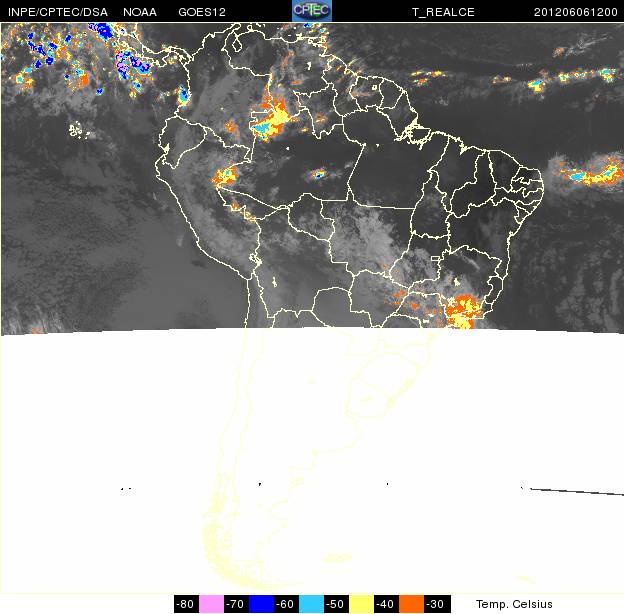Viewport: 624px width, 614px height.
Task: Click the GOES12 satellite label
Action: coord(202,12)
